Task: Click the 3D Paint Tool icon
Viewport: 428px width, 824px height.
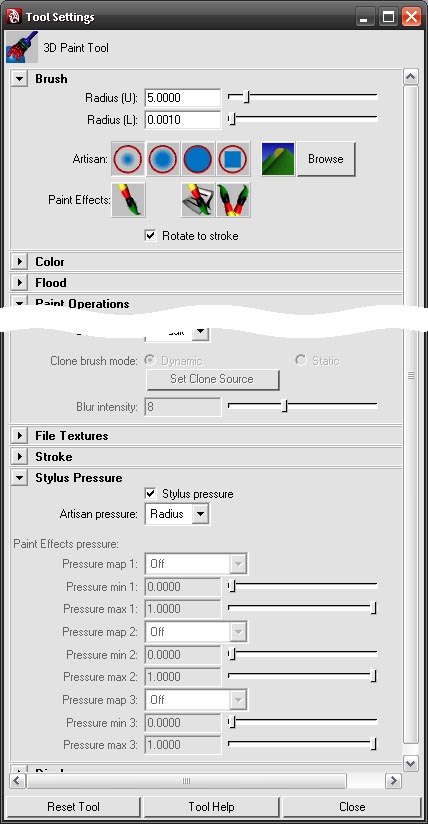Action: pos(22,47)
